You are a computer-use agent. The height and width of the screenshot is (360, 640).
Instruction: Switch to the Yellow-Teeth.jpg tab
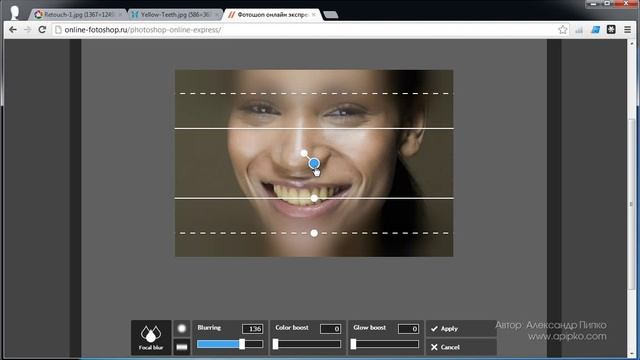[x=175, y=15]
